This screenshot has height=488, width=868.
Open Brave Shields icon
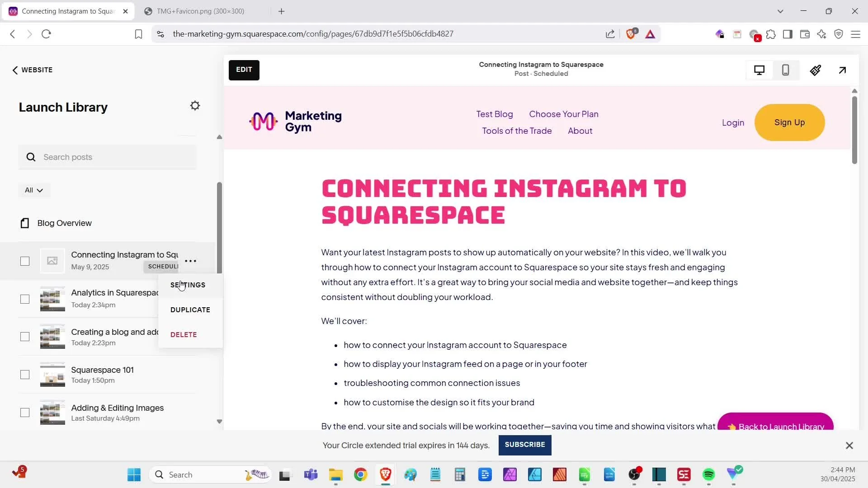(631, 33)
